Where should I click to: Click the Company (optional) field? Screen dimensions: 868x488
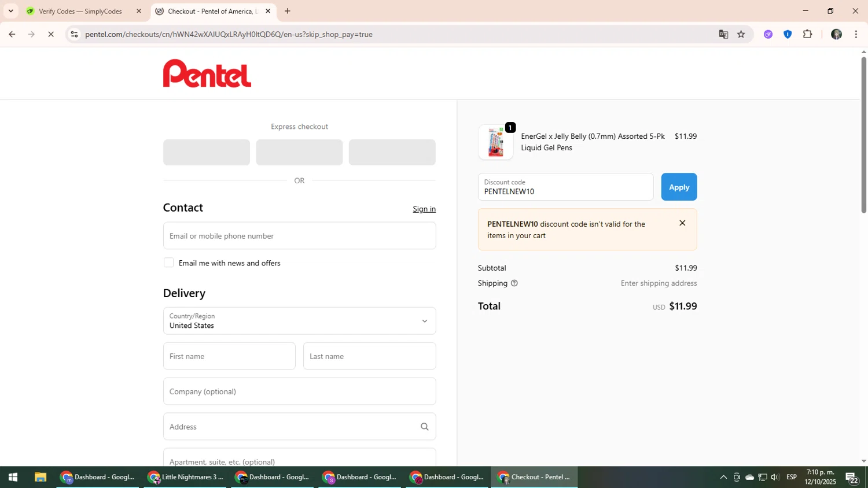click(299, 391)
